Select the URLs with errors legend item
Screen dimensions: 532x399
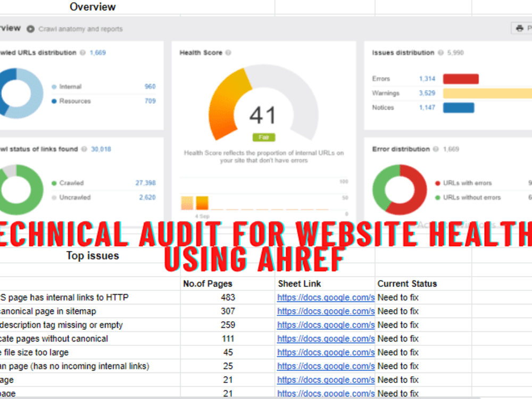click(x=463, y=183)
